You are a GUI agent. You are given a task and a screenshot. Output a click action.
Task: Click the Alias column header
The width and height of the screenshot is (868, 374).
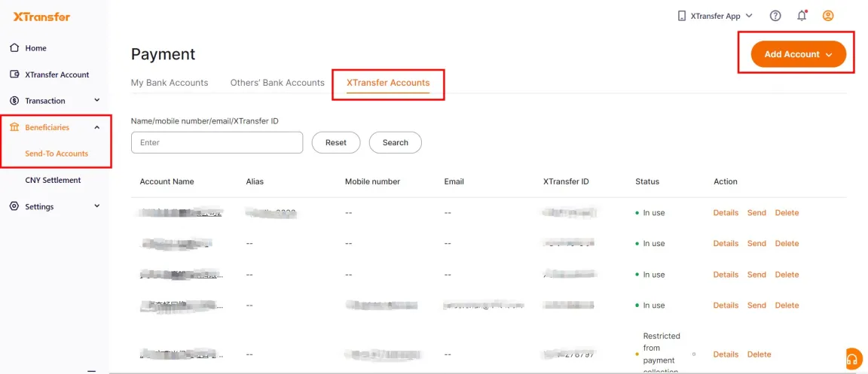(255, 181)
